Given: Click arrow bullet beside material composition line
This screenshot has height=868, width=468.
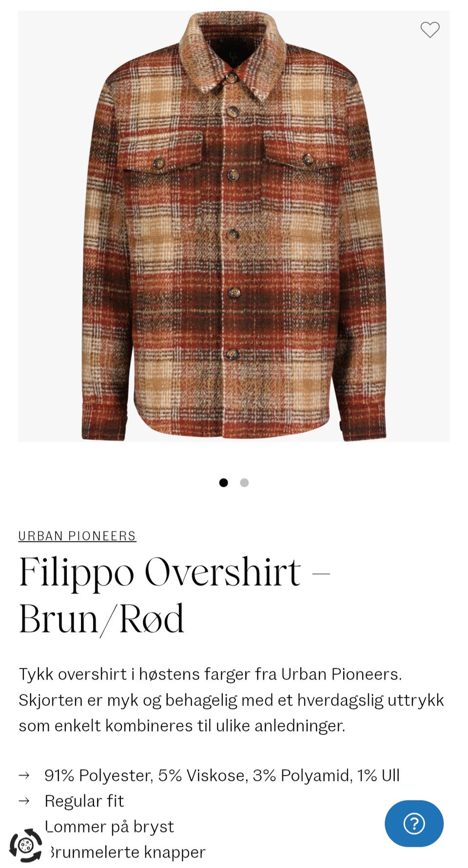Looking at the screenshot, I should (x=24, y=775).
